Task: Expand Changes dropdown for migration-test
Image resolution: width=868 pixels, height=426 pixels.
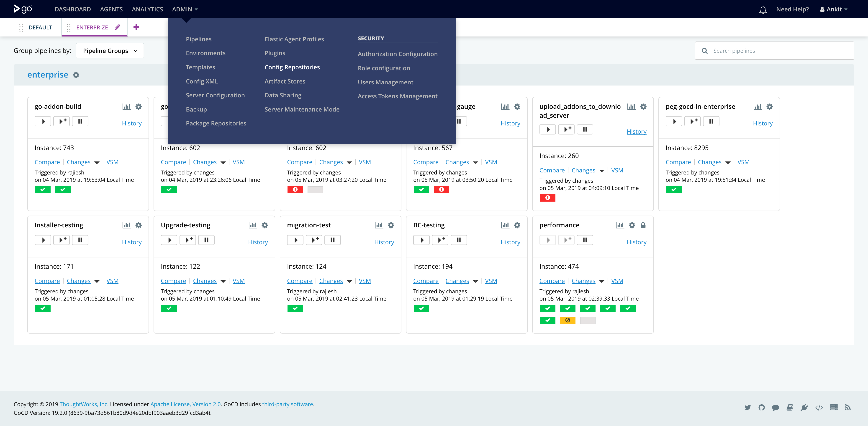Action: tap(349, 281)
